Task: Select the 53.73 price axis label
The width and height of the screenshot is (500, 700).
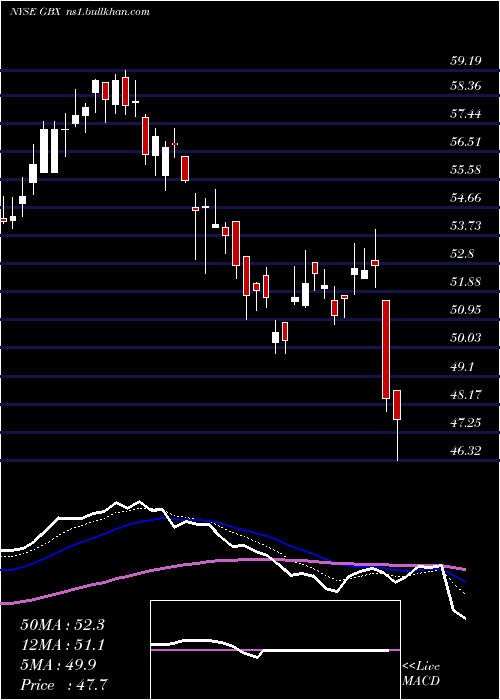Action: pyautogui.click(x=465, y=225)
